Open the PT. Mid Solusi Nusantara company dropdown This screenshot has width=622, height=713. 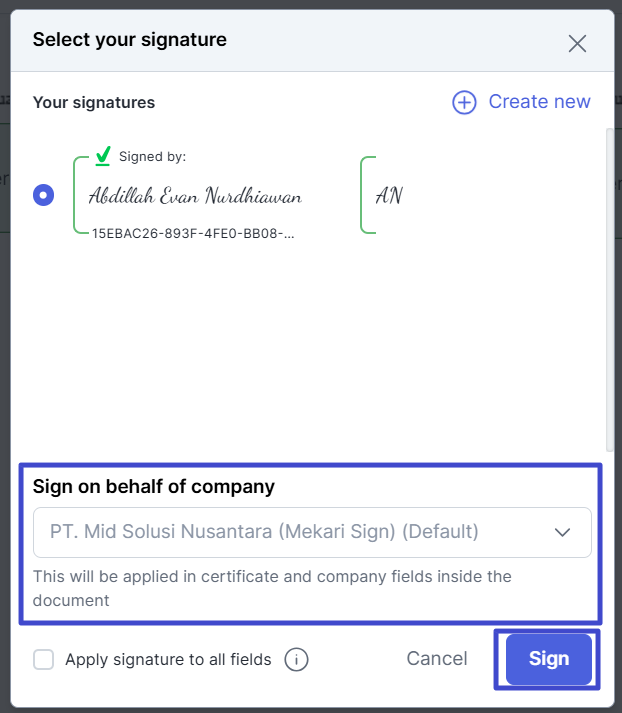[x=300, y=532]
